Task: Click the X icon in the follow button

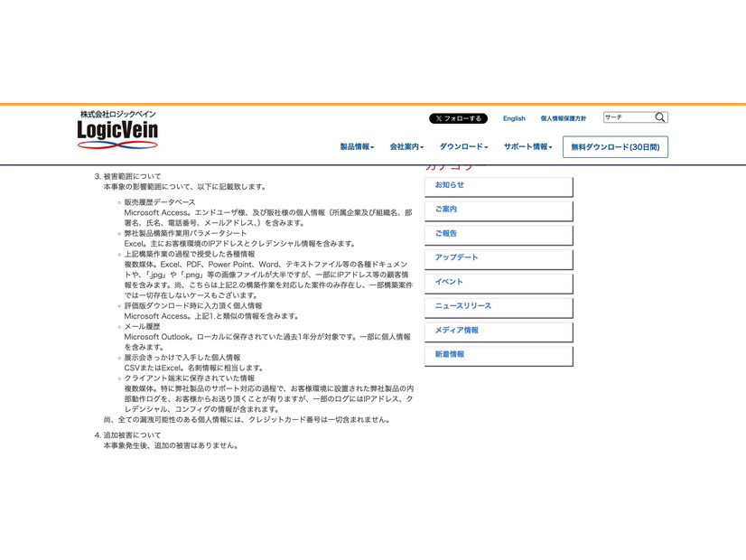Action: pyautogui.click(x=439, y=117)
